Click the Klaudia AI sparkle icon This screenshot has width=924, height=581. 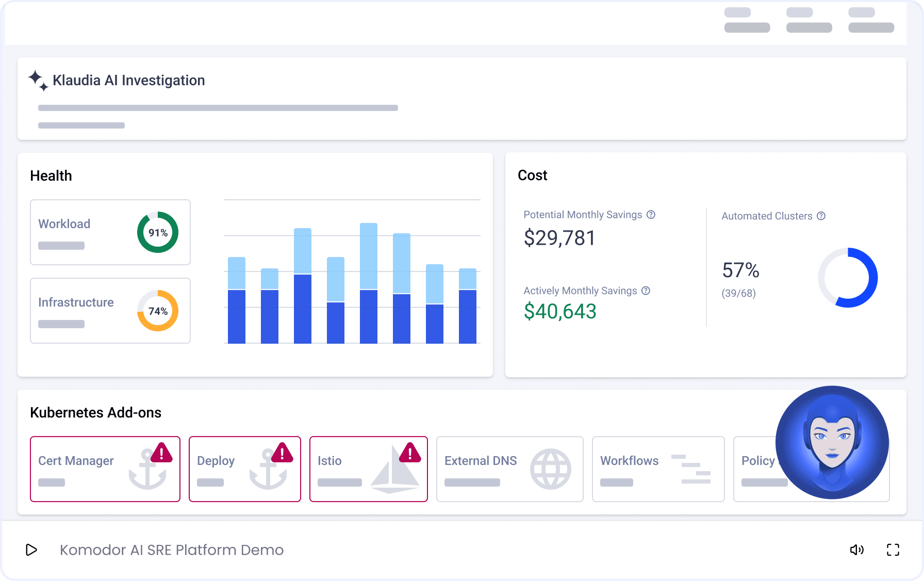(38, 81)
